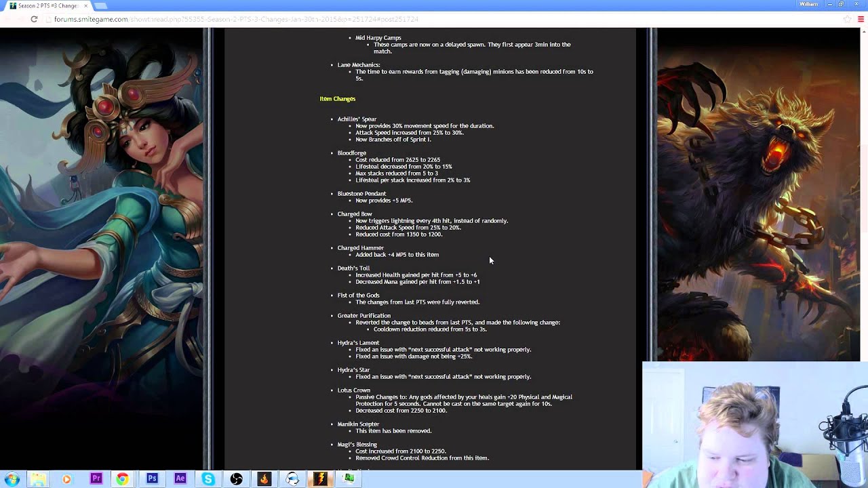
Task: Click 'Reduced cost from 1350 to 1200.' line
Action: coord(399,235)
